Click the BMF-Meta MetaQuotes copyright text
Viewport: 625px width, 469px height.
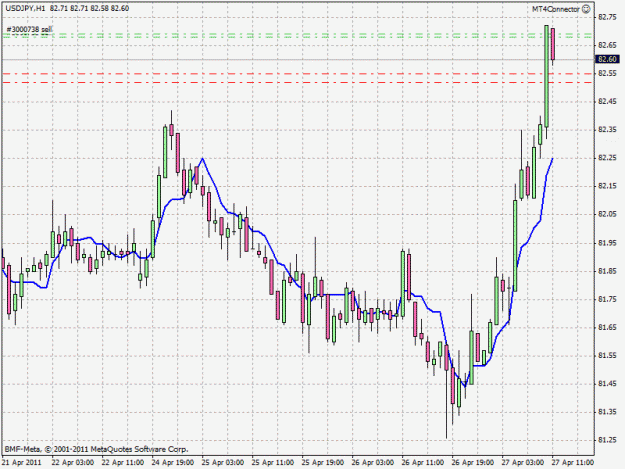point(96,449)
